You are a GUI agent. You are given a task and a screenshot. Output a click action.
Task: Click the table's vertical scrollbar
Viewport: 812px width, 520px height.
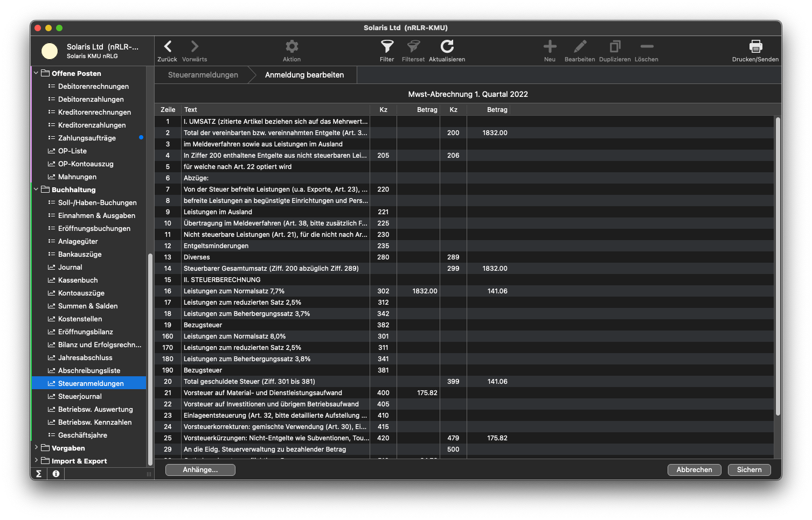[x=778, y=266]
